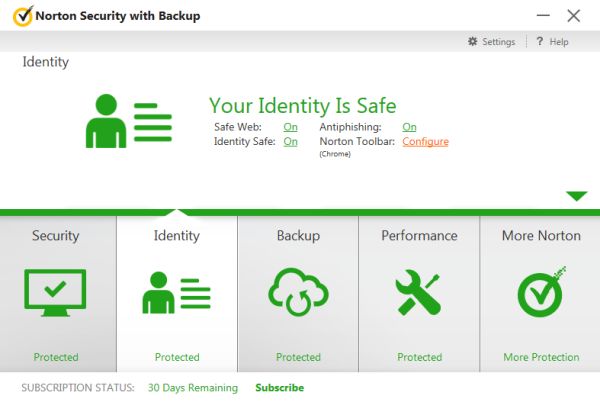Click the Subscribe link
This screenshot has width=600, height=402.
point(280,388)
